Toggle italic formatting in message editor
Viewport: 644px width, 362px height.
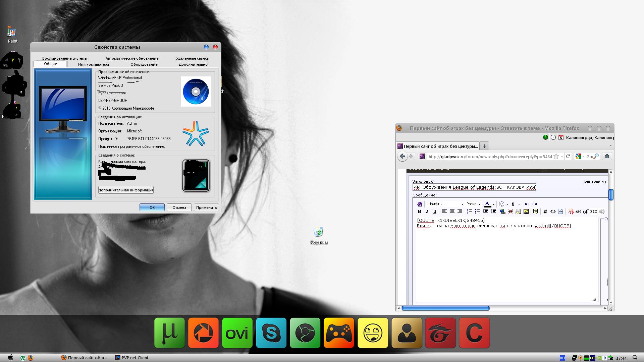coord(427,212)
